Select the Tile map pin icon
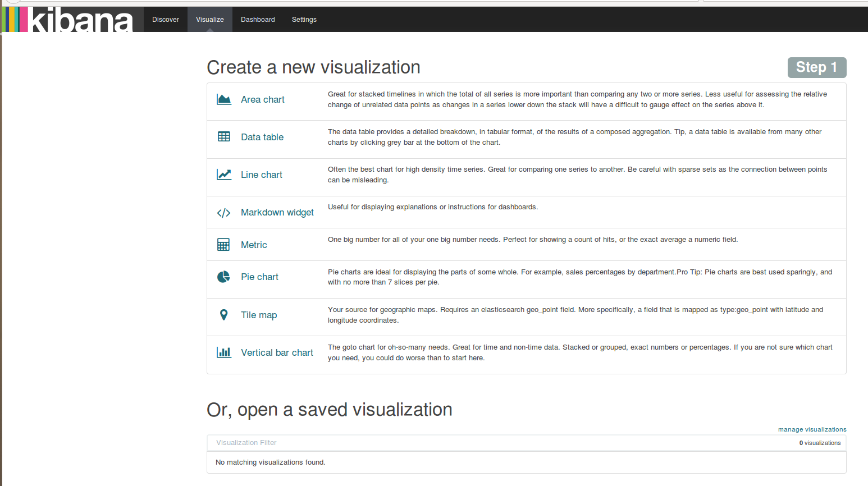 coord(223,315)
